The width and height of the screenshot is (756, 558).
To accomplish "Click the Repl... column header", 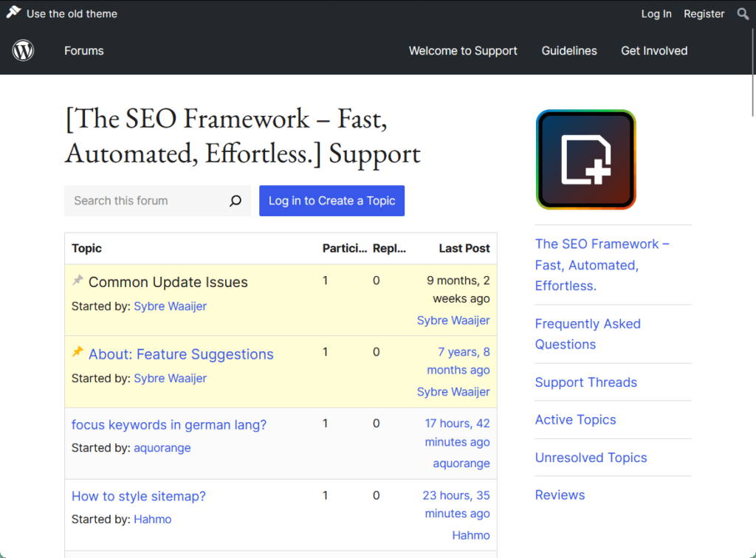I will pos(389,248).
